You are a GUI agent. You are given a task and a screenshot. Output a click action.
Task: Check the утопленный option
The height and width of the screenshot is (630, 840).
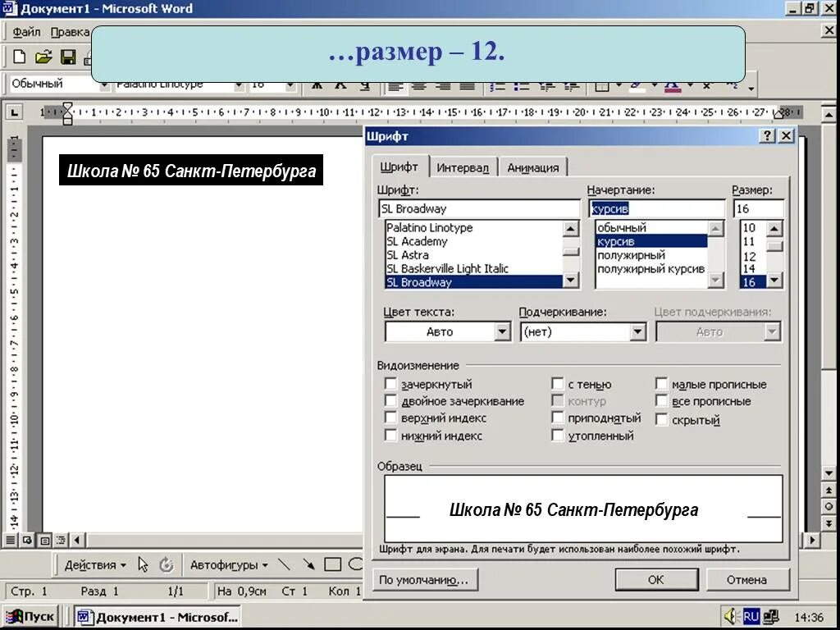click(x=557, y=435)
